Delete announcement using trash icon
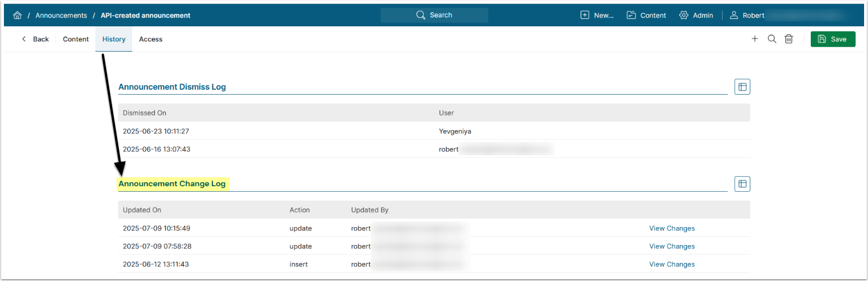 pyautogui.click(x=788, y=39)
